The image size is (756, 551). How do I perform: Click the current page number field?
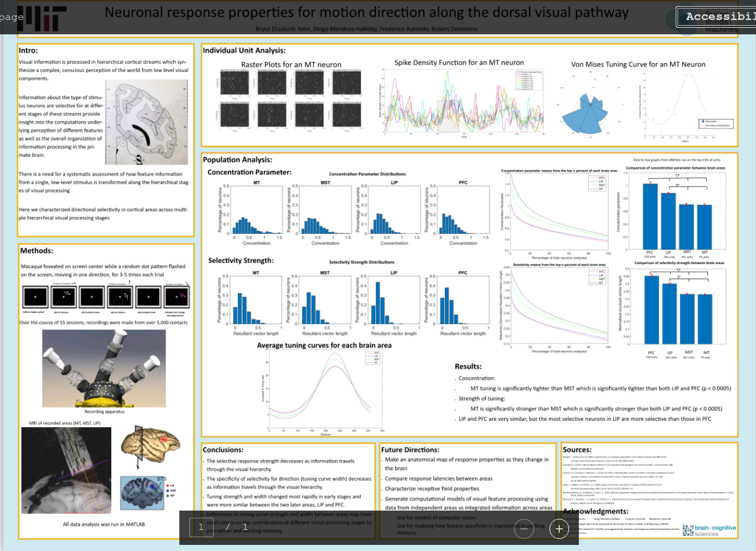coord(201,527)
